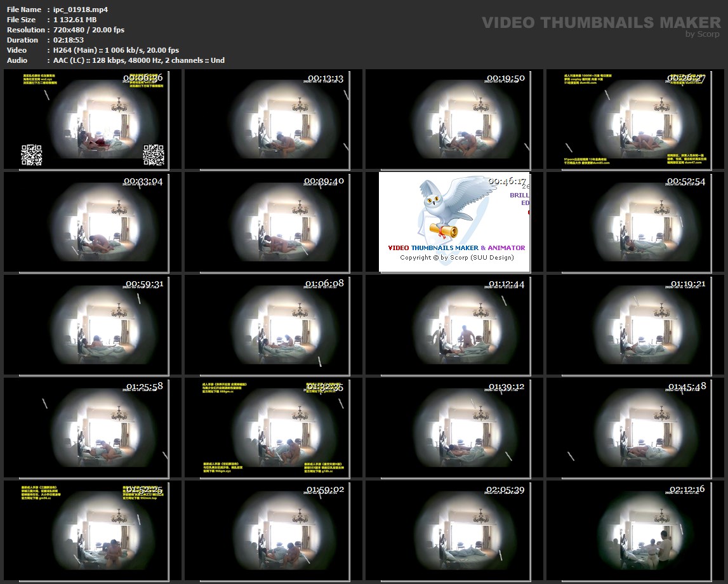Open the frame at 01:19:21

(x=635, y=325)
